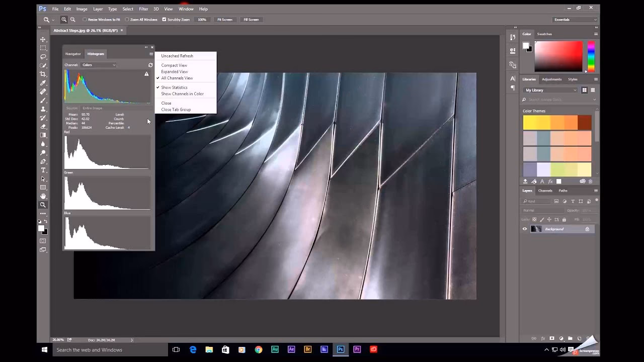Click the Fill Screen button
The width and height of the screenshot is (644, 362).
pos(251,20)
